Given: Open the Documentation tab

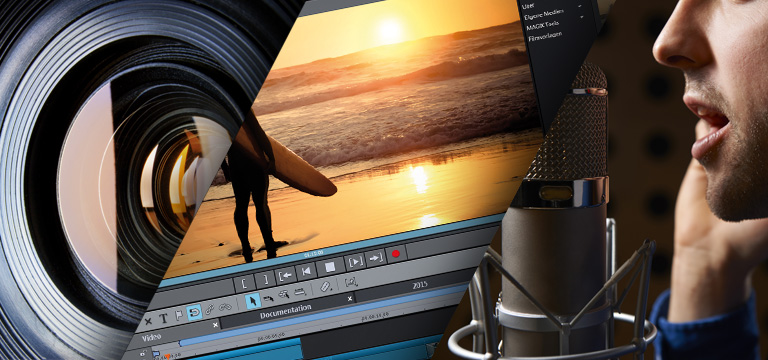Looking at the screenshot, I should tap(286, 312).
